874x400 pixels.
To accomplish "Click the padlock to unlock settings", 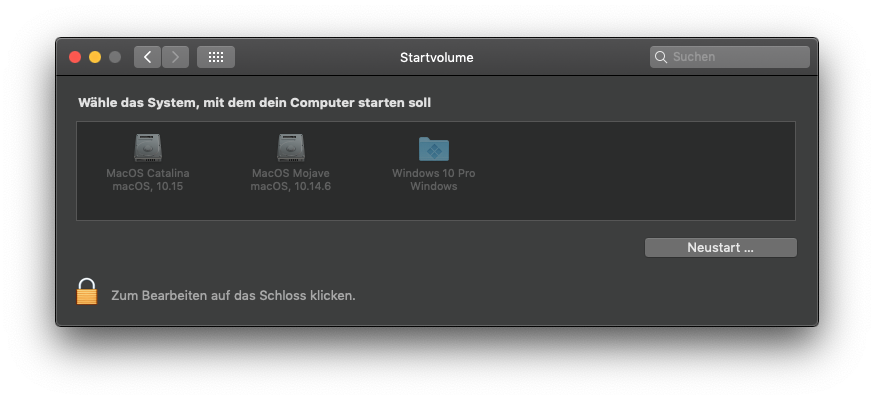I will tap(87, 292).
